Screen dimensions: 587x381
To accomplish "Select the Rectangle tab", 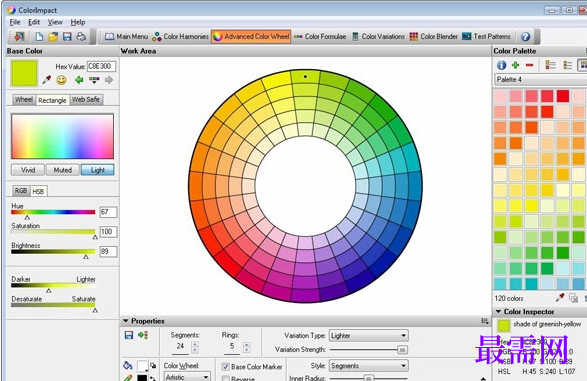I will click(x=52, y=100).
